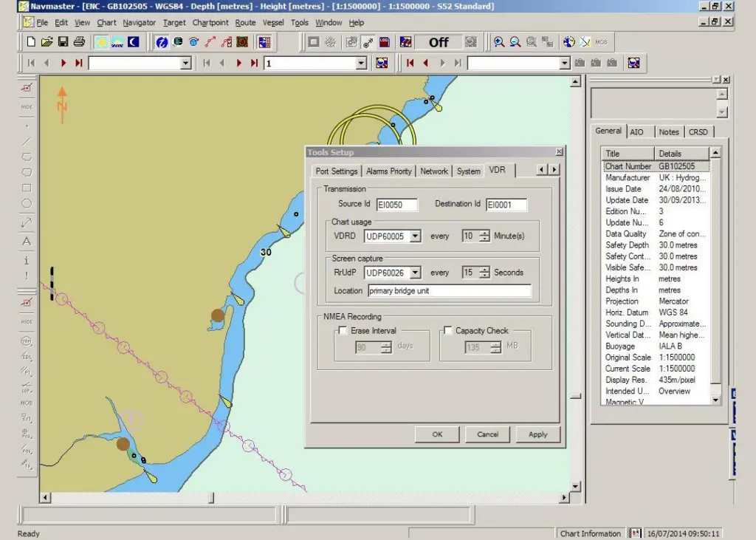
Task: Click the red route-line toolbar icon
Action: point(210,42)
